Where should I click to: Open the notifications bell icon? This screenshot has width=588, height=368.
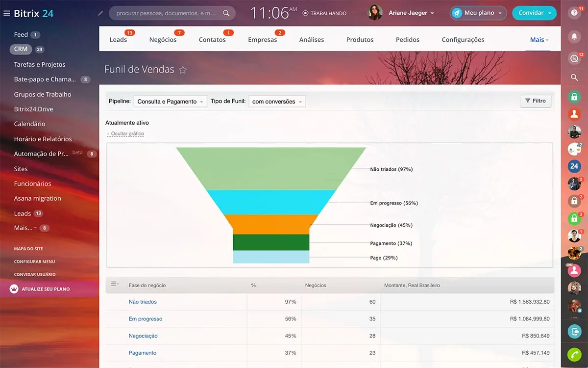tap(574, 36)
